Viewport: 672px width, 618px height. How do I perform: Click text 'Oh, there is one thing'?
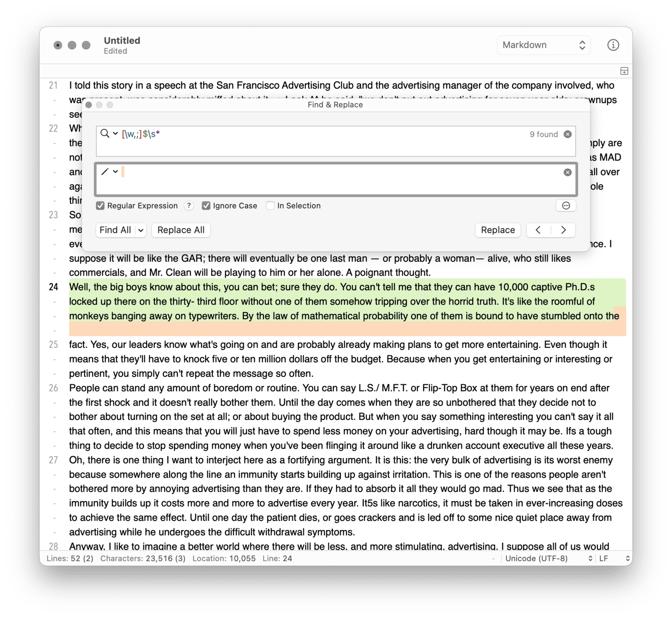click(x=116, y=460)
